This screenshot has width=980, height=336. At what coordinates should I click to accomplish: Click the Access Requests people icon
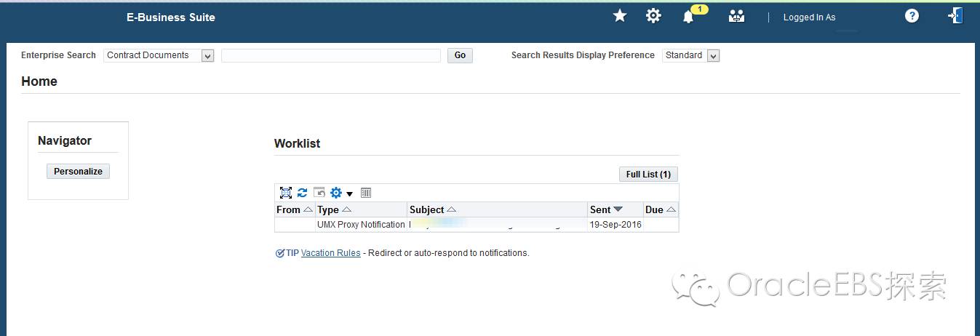pos(736,16)
